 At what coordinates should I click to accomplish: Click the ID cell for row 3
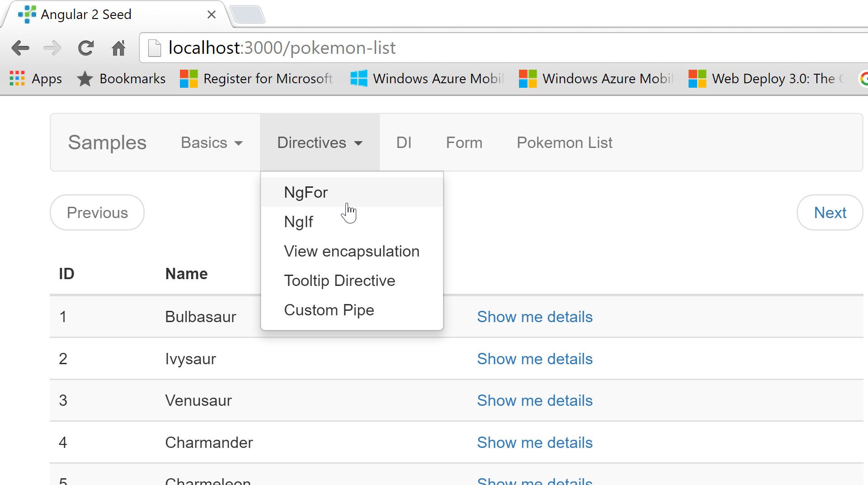click(x=63, y=400)
